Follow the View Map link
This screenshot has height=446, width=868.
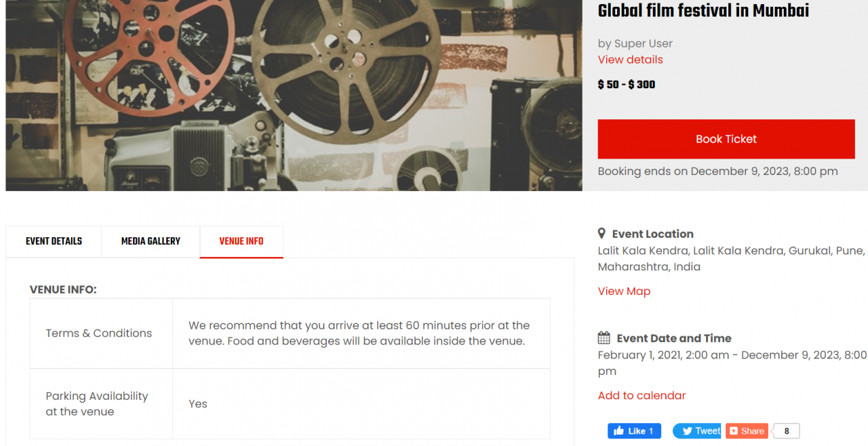[x=624, y=291]
